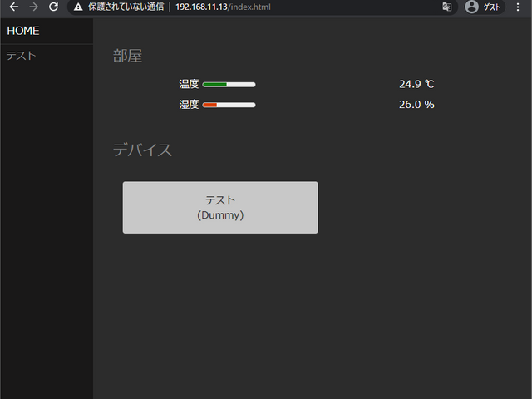Click the 湿度 label
The width and height of the screenshot is (532, 399).
(x=189, y=105)
